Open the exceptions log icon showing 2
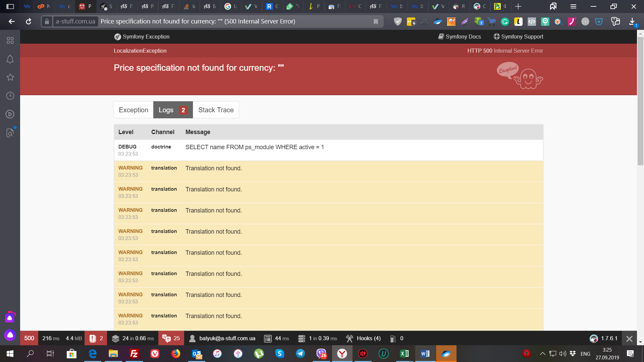Screen dimensions: 644x362 click(96, 338)
